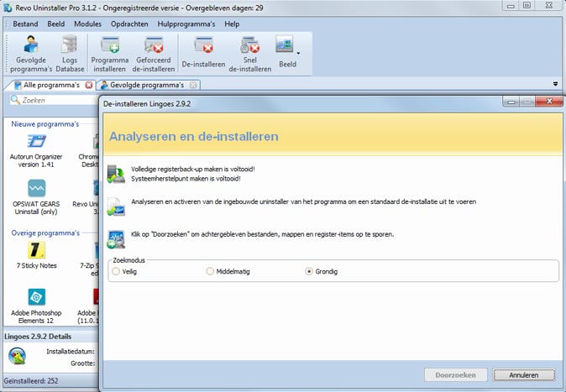Click the Annuleren button
Viewport: 566px width, 392px height.
click(x=524, y=375)
